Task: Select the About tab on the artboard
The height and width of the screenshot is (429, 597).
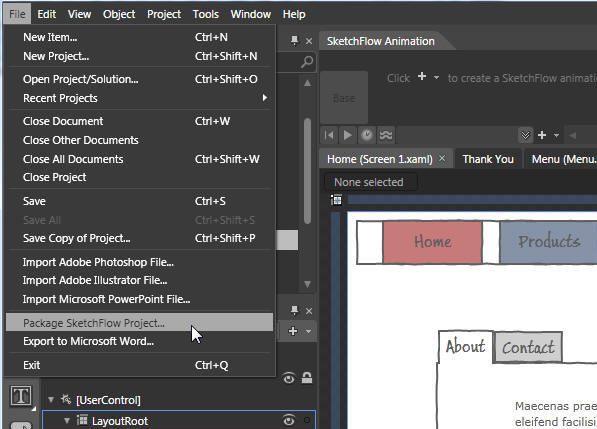Action: (x=465, y=347)
